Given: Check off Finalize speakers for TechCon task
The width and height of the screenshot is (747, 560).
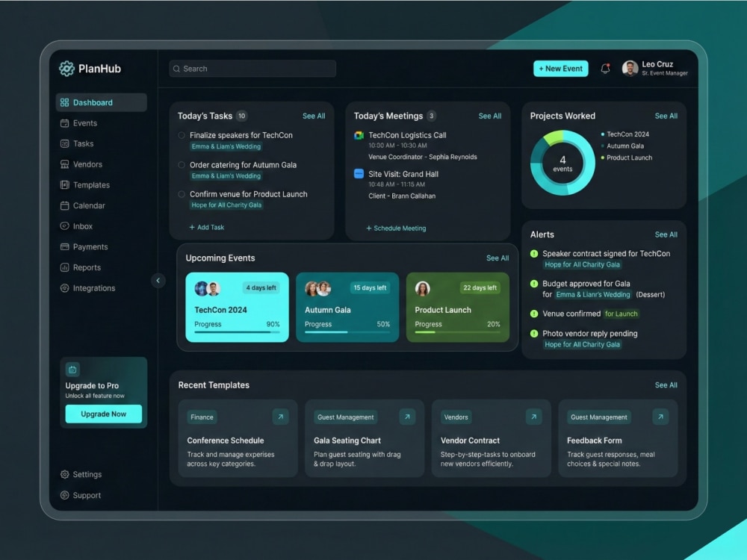Looking at the screenshot, I should pos(182,135).
